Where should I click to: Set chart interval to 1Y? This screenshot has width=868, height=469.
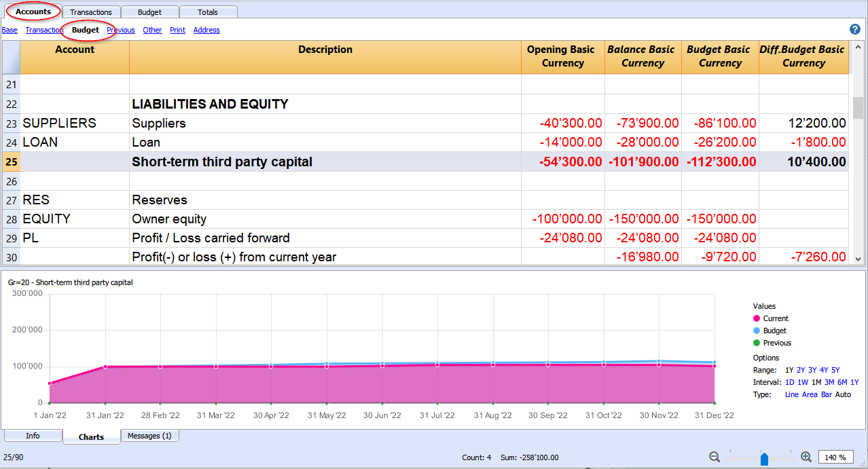click(854, 382)
